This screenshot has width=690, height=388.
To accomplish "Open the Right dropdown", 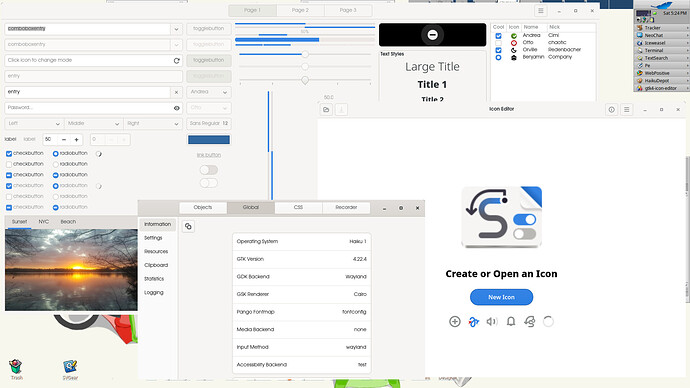I will [x=153, y=124].
